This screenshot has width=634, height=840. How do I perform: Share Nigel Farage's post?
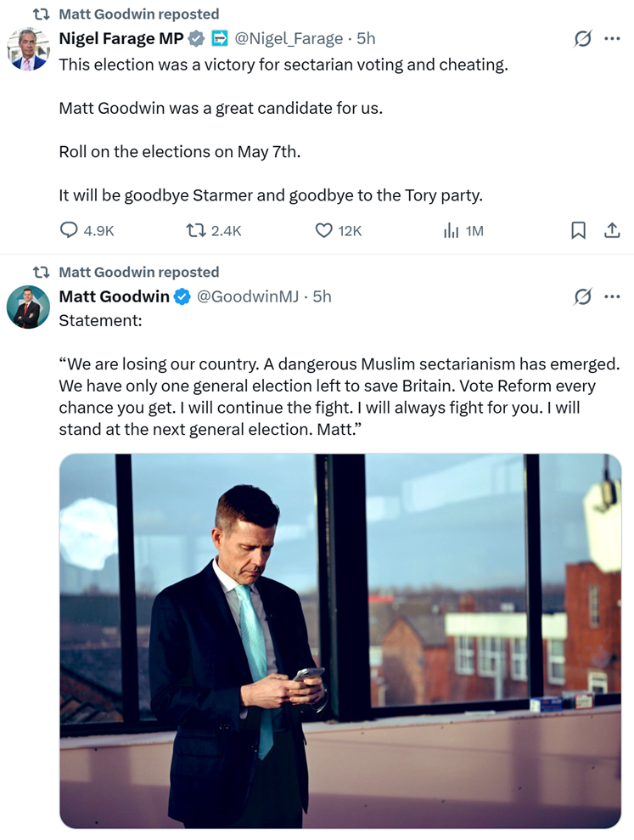tap(611, 230)
